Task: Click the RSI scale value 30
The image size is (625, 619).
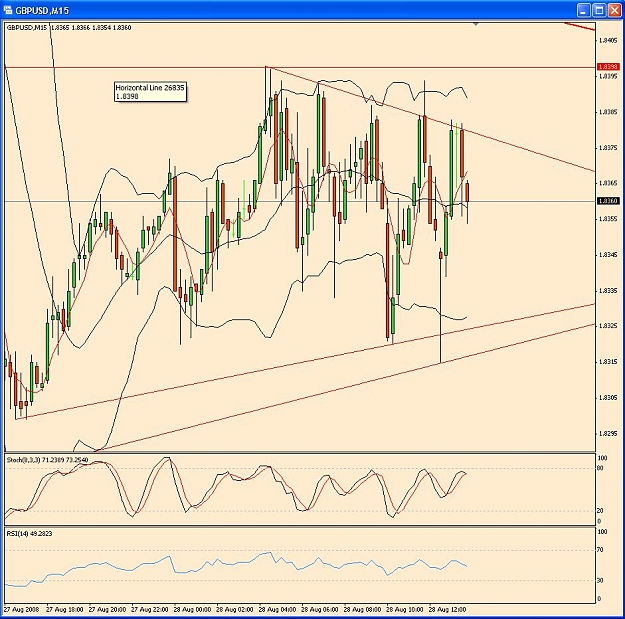Action: [600, 580]
